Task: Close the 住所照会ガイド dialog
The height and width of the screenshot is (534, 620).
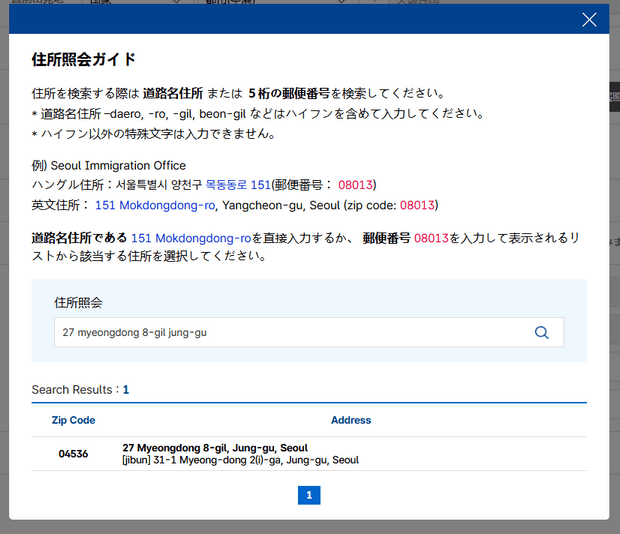Action: pyautogui.click(x=589, y=19)
